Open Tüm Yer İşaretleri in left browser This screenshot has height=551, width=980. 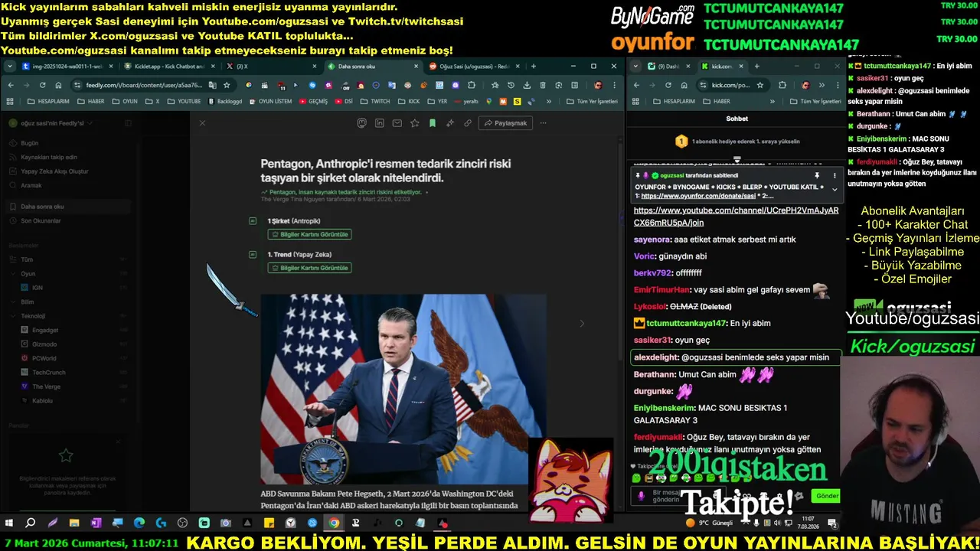pos(592,101)
